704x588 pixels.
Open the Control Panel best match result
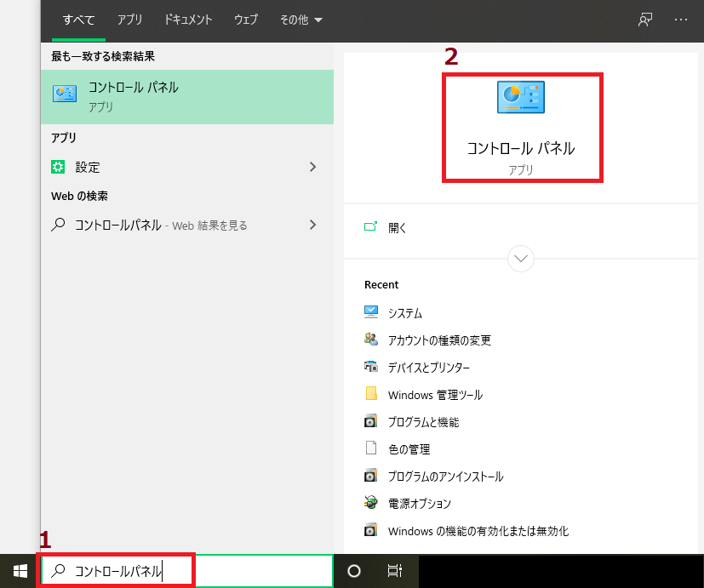186,97
